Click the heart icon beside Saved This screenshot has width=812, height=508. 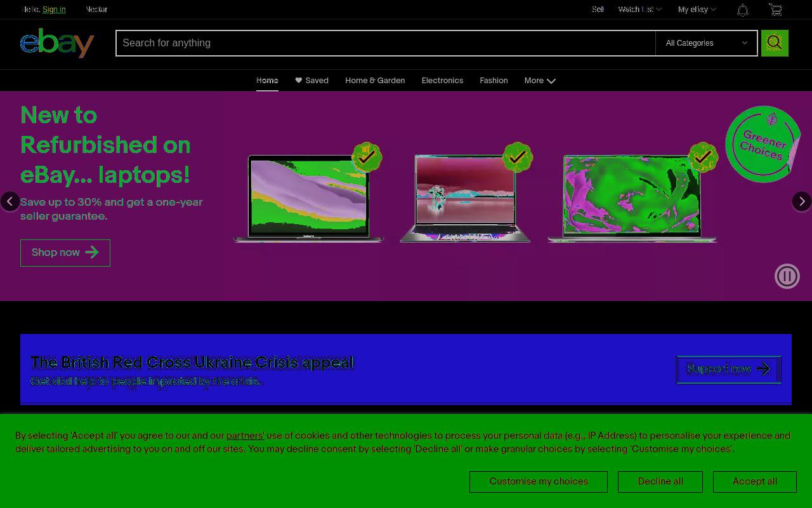coord(299,81)
